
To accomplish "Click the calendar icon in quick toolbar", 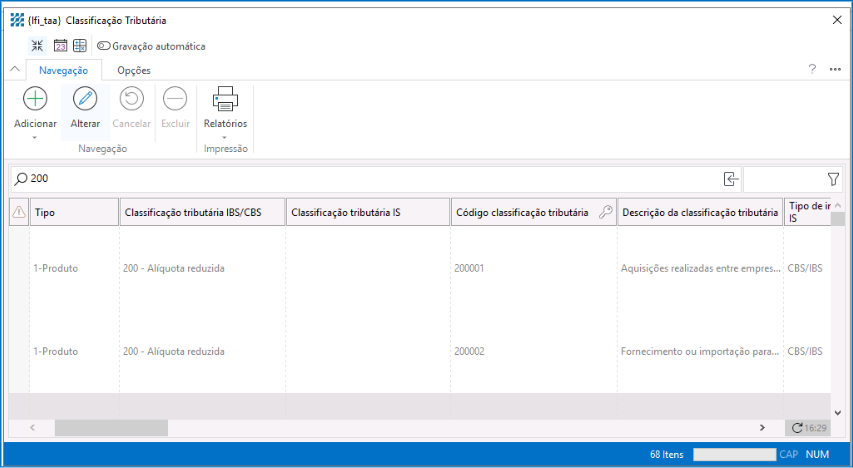I will point(60,46).
